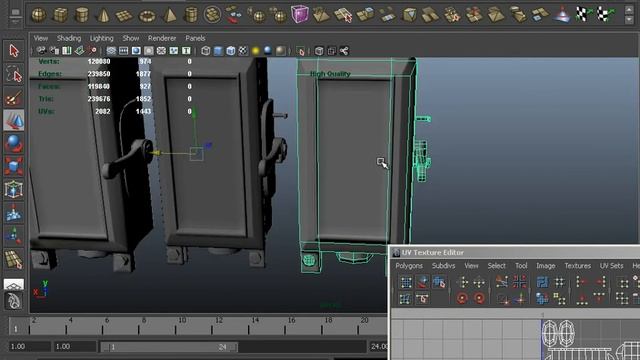The image size is (640, 360).
Task: Toggle wireframe shading in viewport
Action: (206, 51)
